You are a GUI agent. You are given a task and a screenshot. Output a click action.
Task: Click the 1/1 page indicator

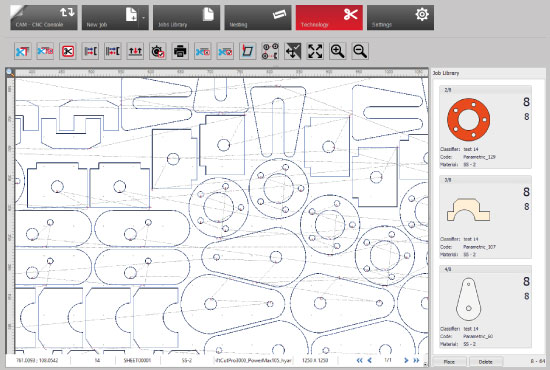point(388,360)
